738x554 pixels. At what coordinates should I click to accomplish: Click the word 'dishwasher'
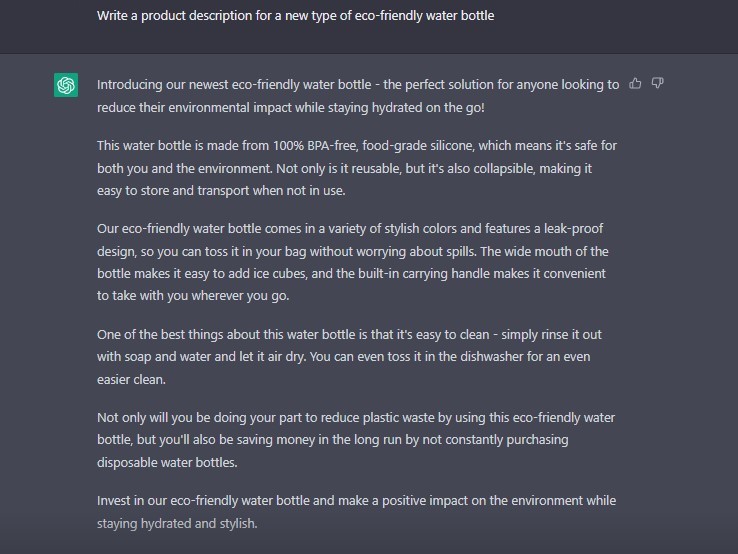(x=491, y=357)
